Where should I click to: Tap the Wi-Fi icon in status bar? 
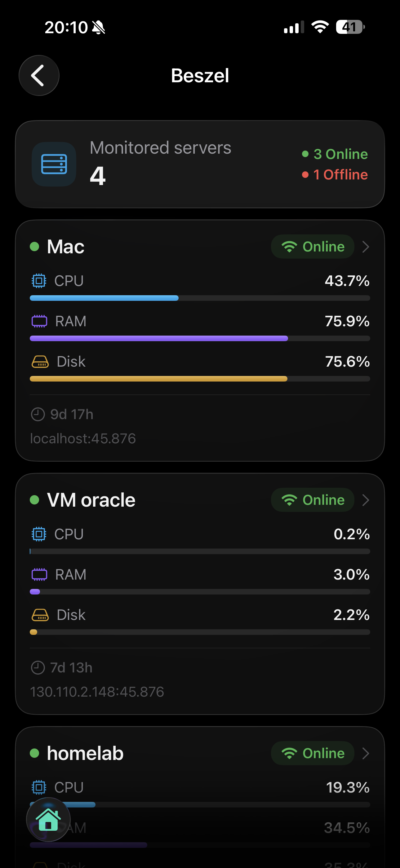click(320, 27)
